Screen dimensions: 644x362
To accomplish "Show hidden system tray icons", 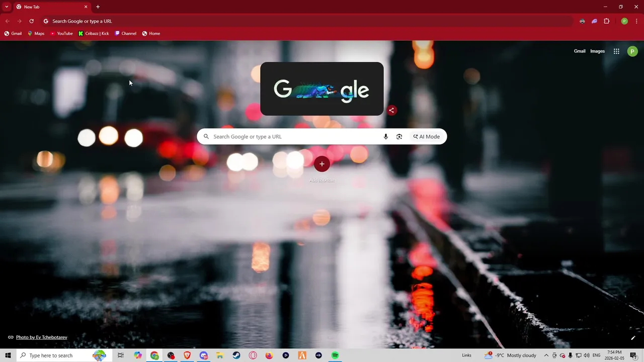I will point(546,355).
